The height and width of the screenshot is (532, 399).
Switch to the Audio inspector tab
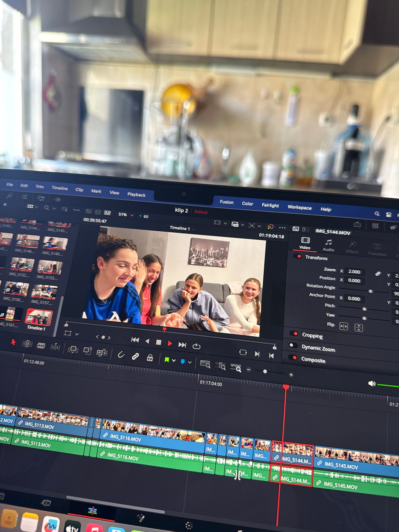tap(328, 245)
